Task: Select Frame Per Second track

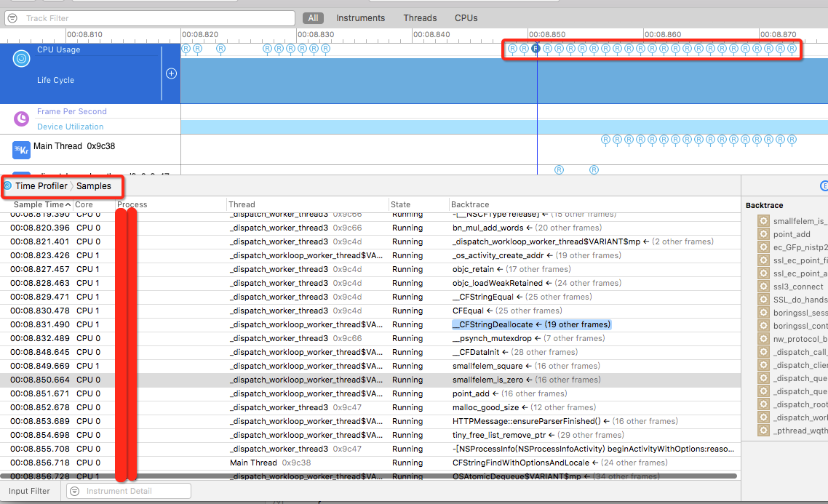Action: [72, 111]
